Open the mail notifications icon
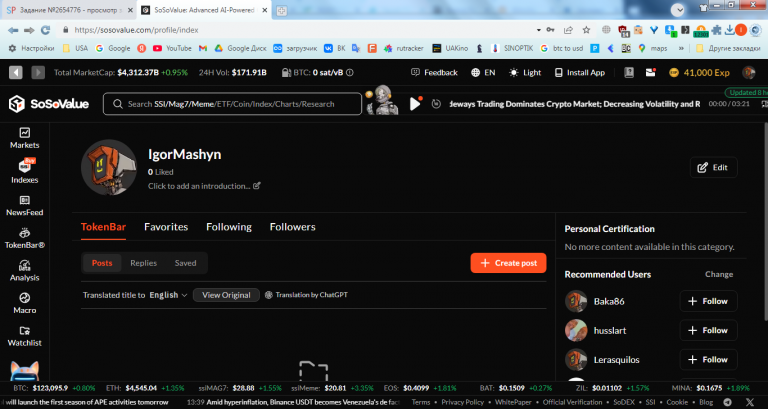The height and width of the screenshot is (409, 768). [650, 72]
